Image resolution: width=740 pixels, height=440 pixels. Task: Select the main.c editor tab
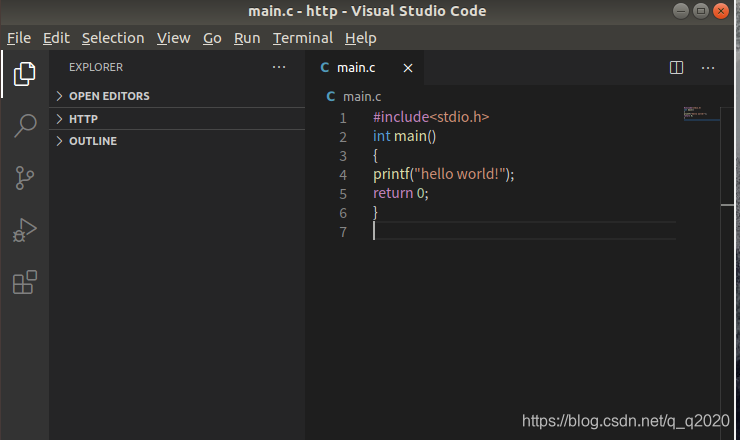pos(364,68)
